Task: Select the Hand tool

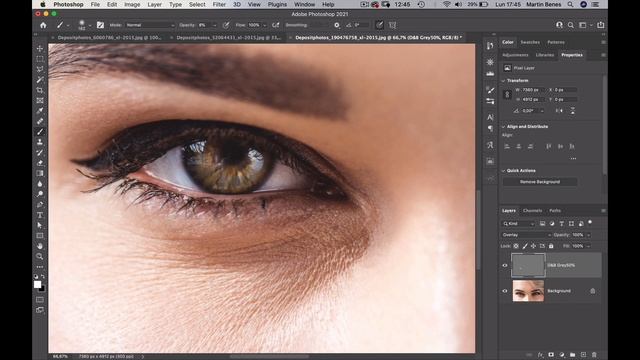Action: (x=40, y=246)
